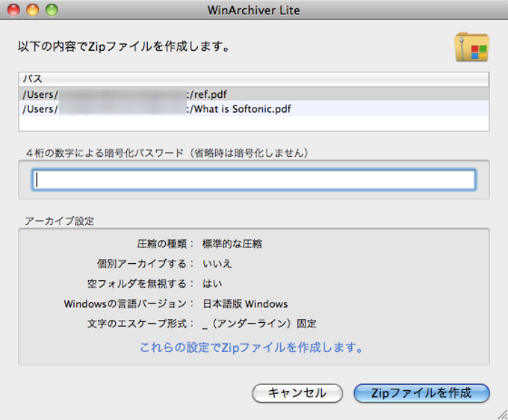Screen dimensions: 508x420
Task: Click the 文字のエスケープ形式 label
Action: tap(140, 324)
